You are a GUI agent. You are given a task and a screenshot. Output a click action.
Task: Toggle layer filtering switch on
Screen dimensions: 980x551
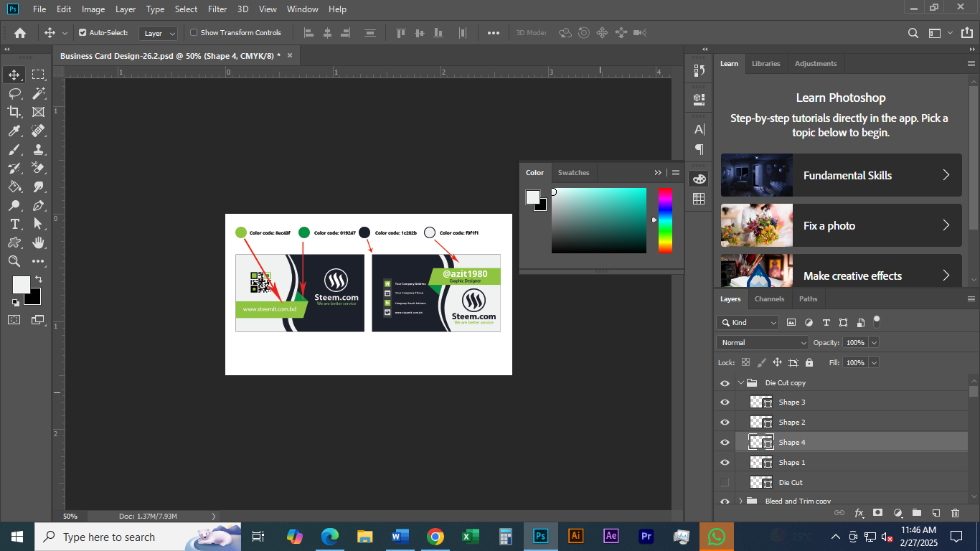pos(876,321)
